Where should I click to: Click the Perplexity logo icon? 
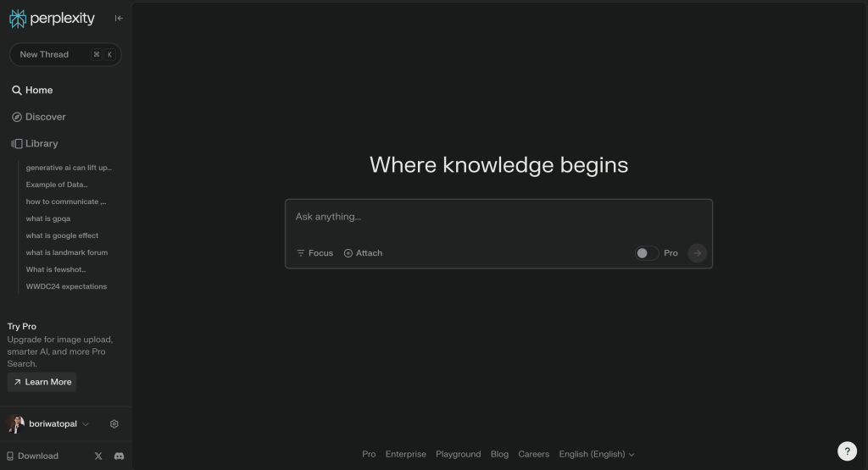coord(18,18)
